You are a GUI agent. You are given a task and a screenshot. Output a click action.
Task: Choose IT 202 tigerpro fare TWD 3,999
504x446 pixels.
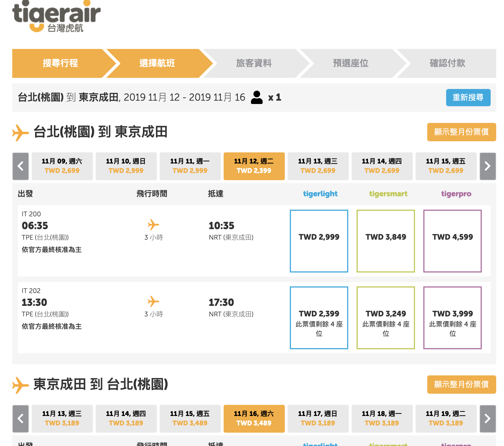453,318
